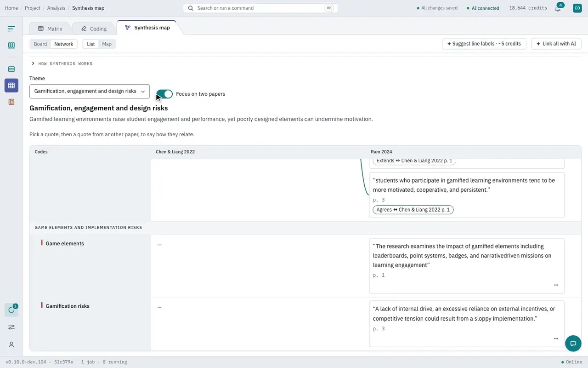
Task: Open the Theme dropdown
Action: click(x=90, y=91)
